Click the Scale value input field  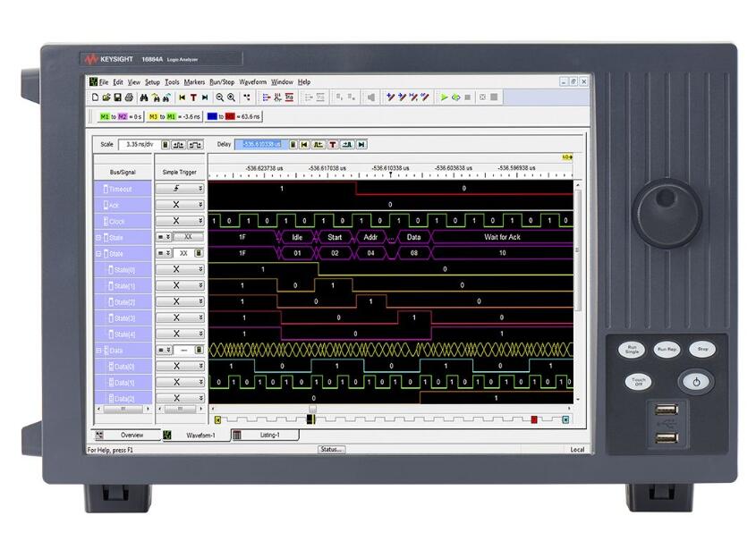click(x=138, y=144)
